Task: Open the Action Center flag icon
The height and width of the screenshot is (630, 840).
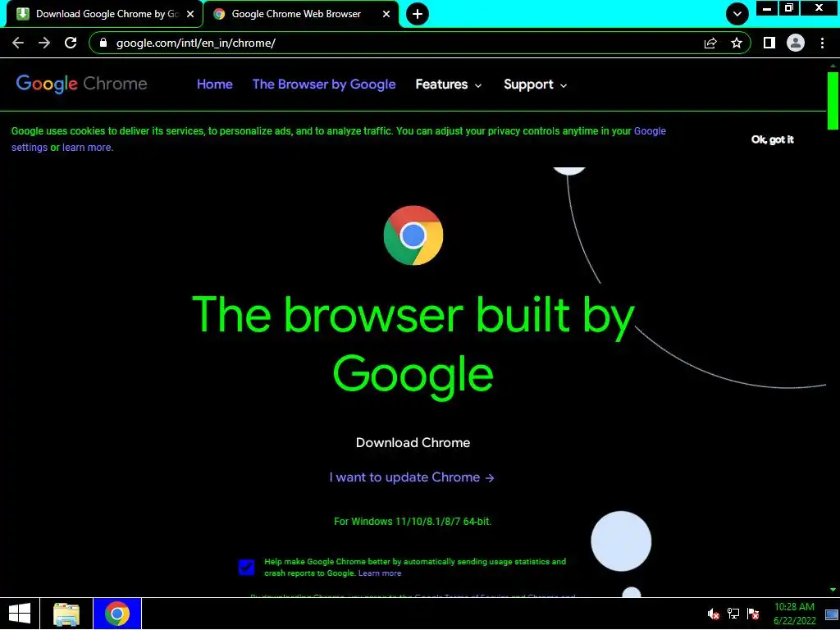Action: (753, 614)
